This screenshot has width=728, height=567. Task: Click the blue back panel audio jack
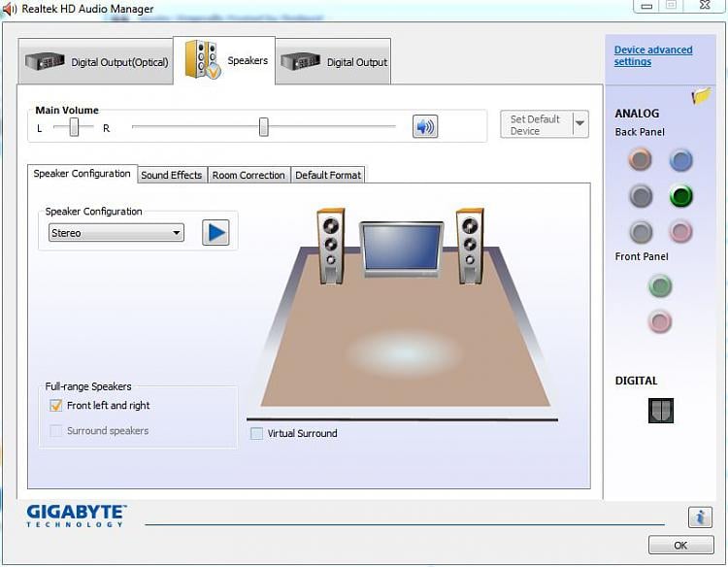pos(680,160)
